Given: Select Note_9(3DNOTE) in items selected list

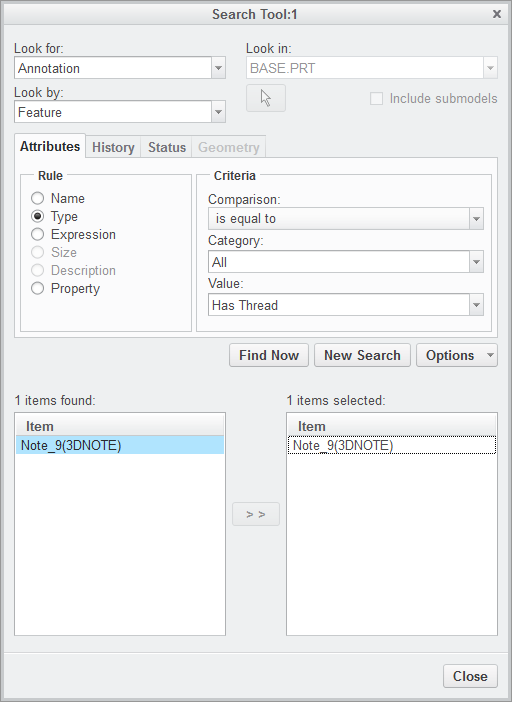Looking at the screenshot, I should pyautogui.click(x=392, y=445).
